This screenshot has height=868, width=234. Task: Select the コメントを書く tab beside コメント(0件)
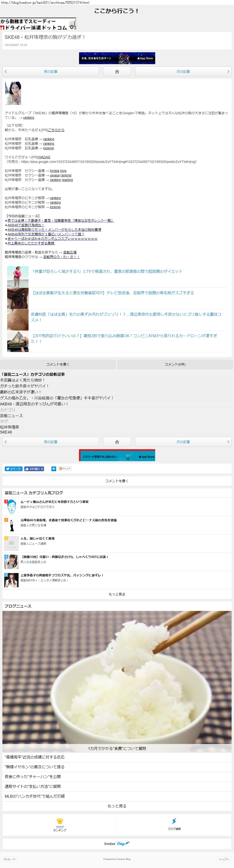pyautogui.click(x=58, y=364)
